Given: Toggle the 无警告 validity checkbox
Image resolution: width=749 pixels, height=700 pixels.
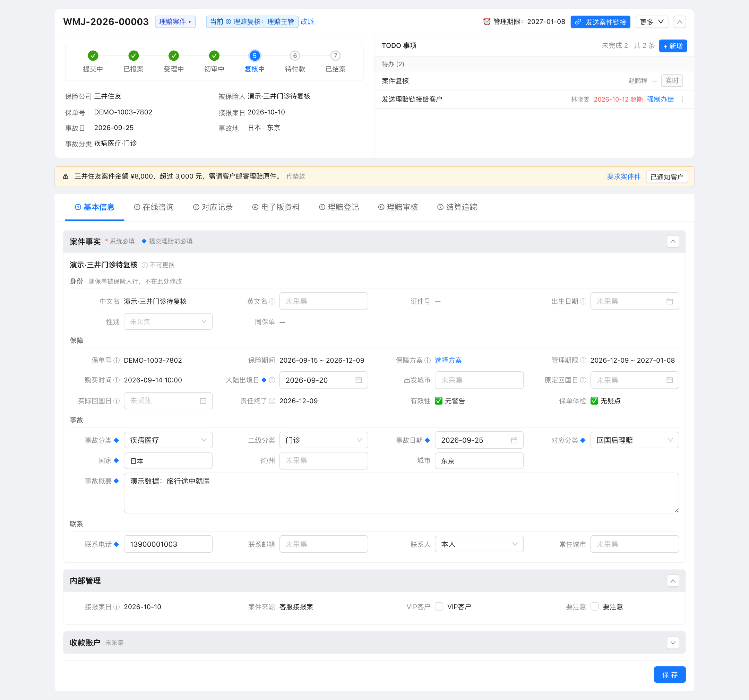Looking at the screenshot, I should [439, 401].
